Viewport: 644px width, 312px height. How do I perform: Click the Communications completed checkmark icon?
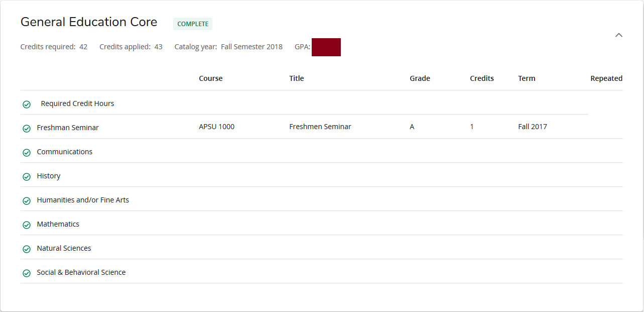pos(27,153)
